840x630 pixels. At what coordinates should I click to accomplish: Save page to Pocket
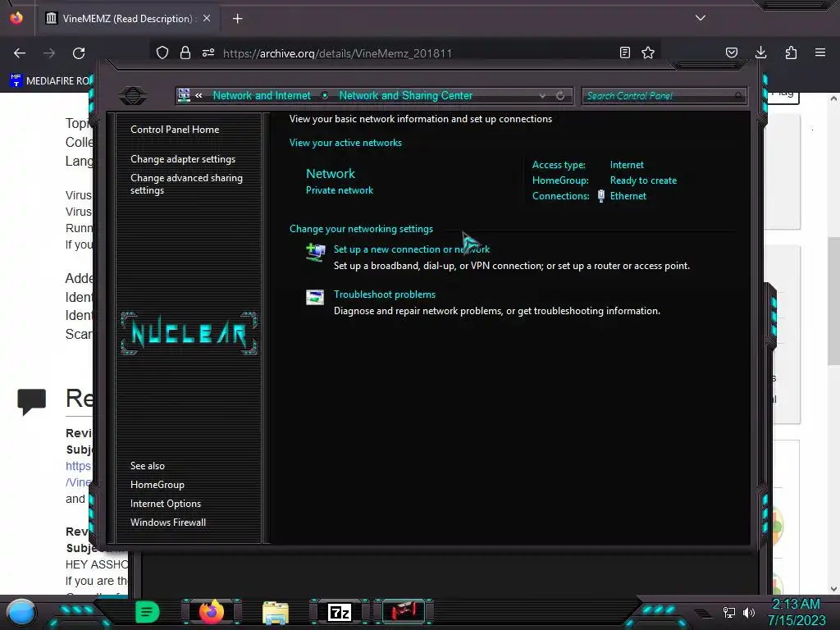coord(731,52)
